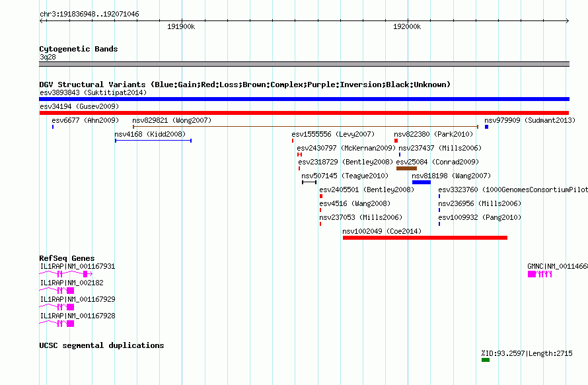
Task: Select the nsv236956 (Mills2006) label
Action: [480, 203]
